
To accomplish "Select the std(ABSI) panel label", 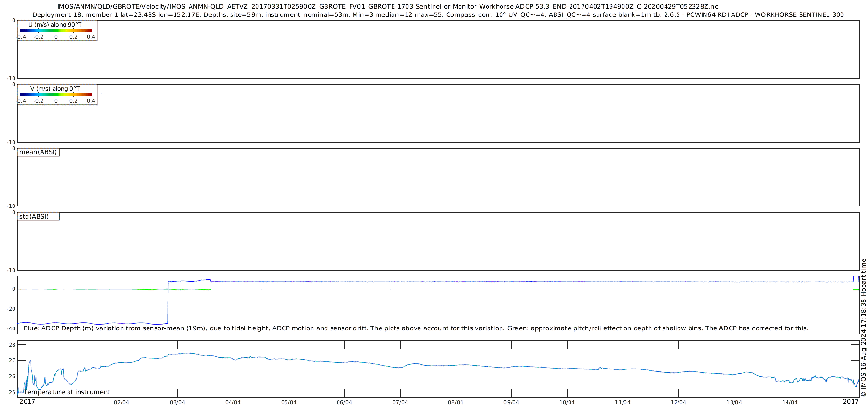I will tap(38, 217).
